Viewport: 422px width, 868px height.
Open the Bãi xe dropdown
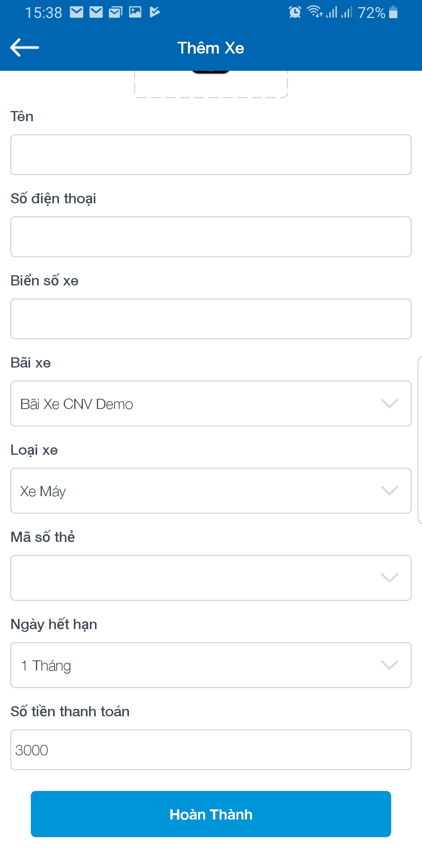211,404
